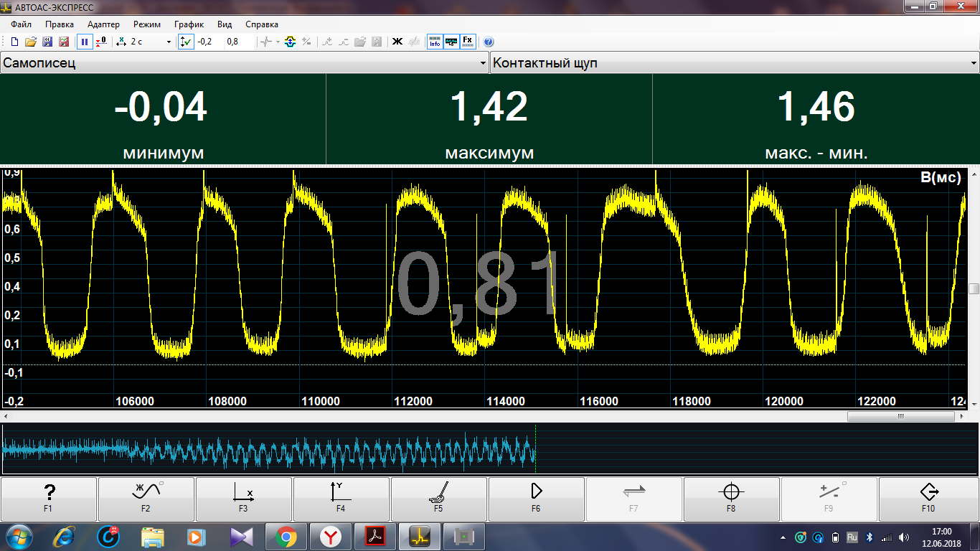Screen dimensions: 980x551
Task: Open the Вид menu
Action: tap(224, 24)
